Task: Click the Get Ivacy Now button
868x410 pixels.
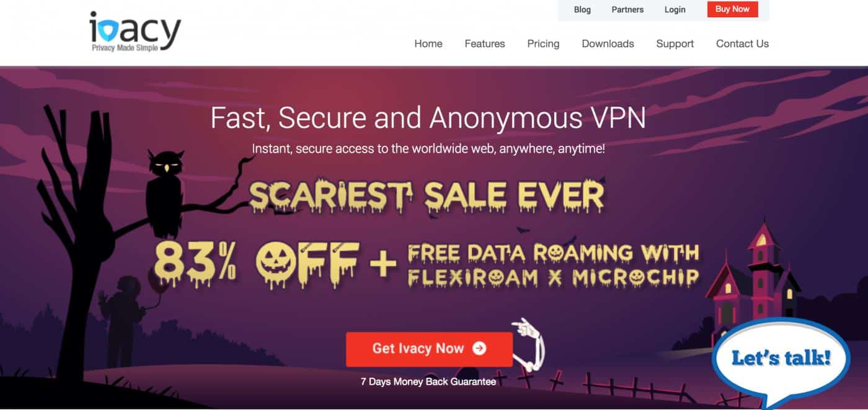Action: (429, 349)
